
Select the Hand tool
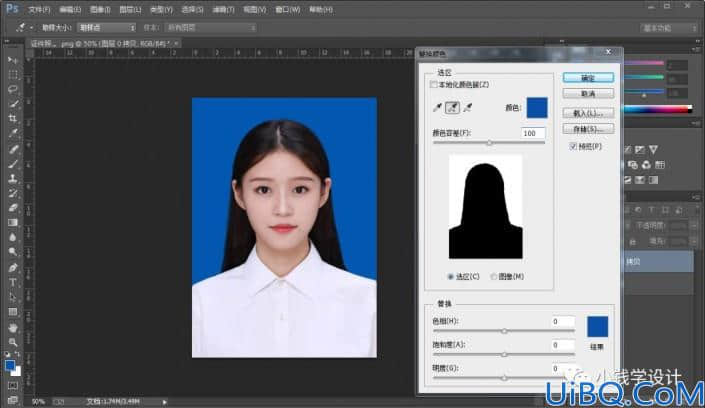[x=13, y=327]
